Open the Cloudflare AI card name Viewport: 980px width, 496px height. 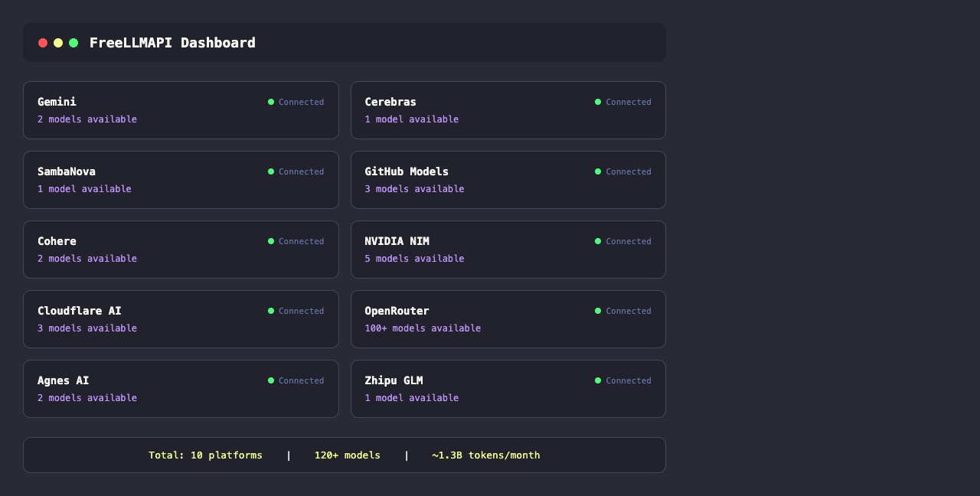(x=80, y=311)
